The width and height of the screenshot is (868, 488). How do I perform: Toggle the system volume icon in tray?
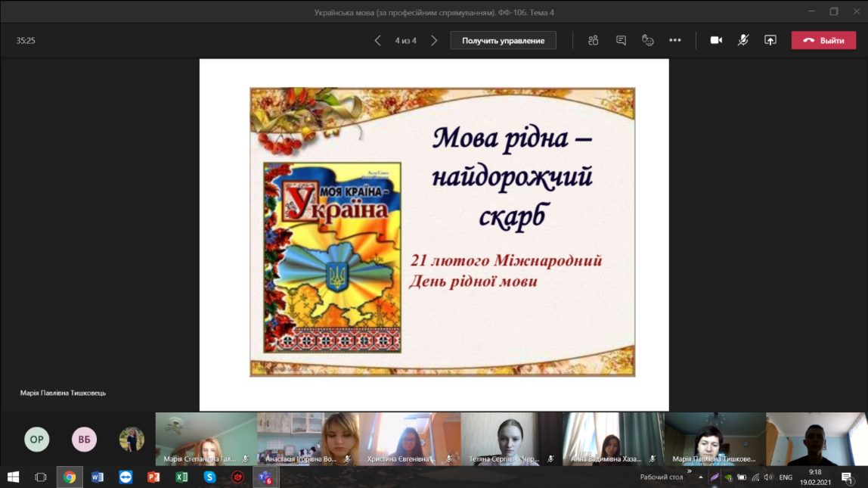point(768,477)
